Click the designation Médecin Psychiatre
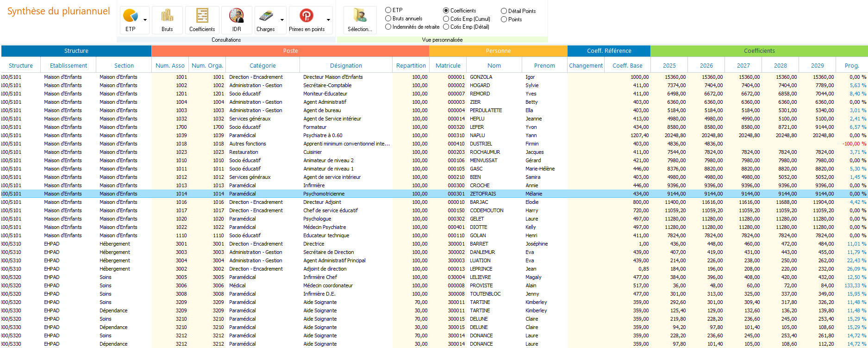 coord(325,227)
